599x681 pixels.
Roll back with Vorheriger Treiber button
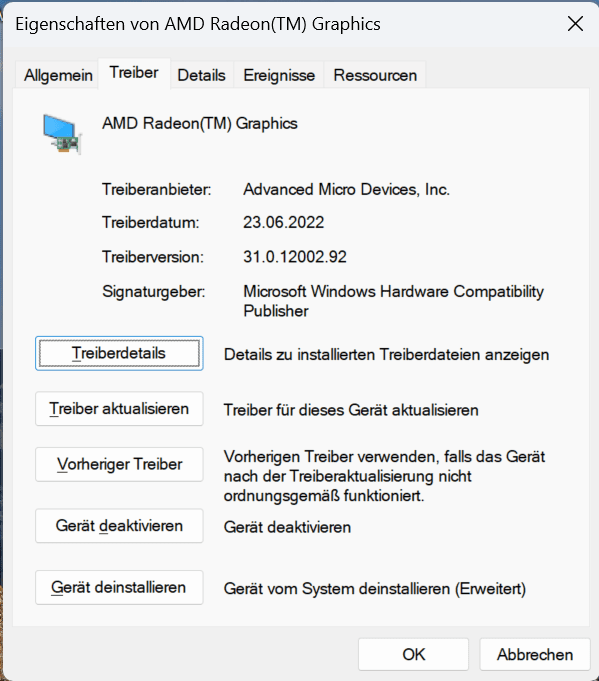[119, 464]
